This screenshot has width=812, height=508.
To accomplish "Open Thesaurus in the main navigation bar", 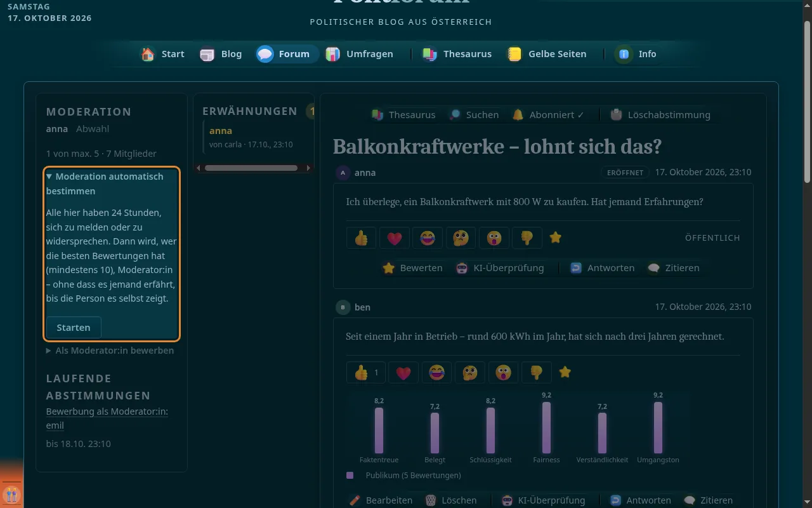I will pyautogui.click(x=457, y=54).
